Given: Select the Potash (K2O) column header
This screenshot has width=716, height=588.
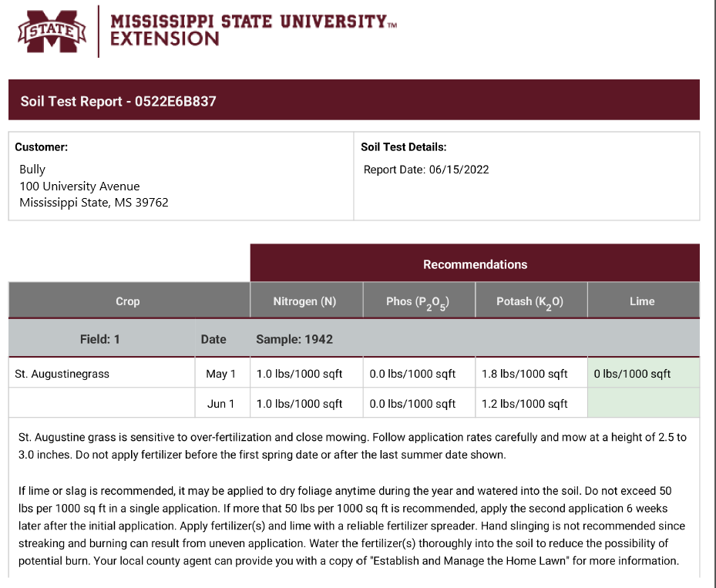Looking at the screenshot, I should 531,301.
